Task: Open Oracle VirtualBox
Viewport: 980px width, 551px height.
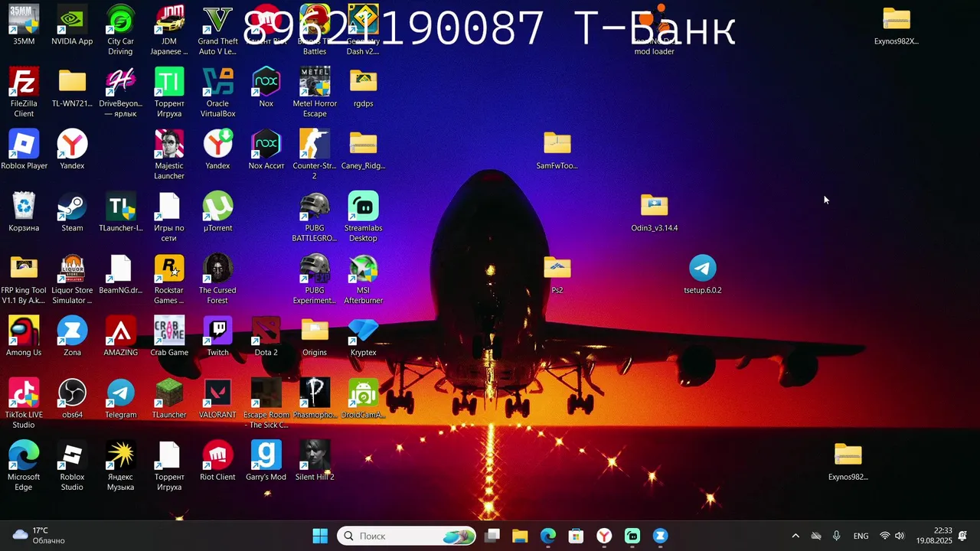Action: pos(217,92)
